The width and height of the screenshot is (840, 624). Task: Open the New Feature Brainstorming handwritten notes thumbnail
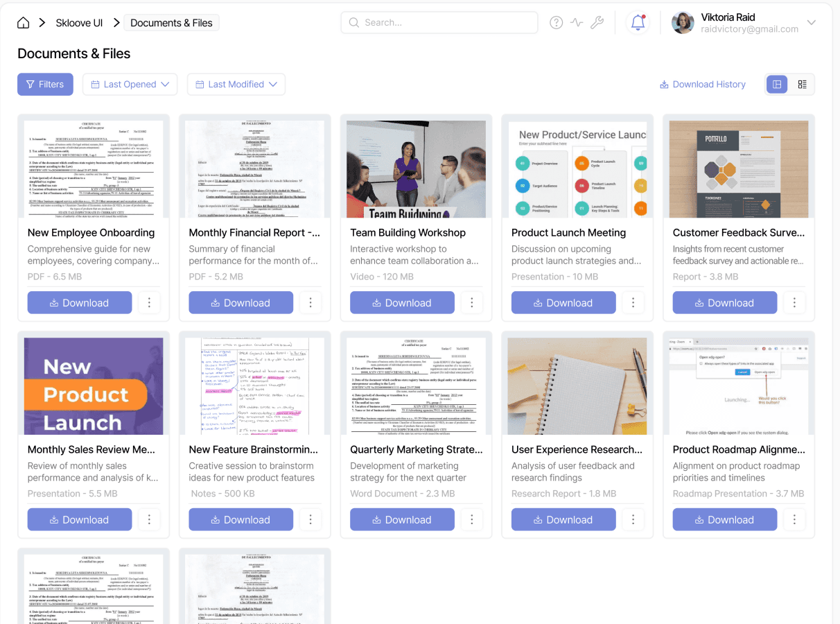click(255, 386)
